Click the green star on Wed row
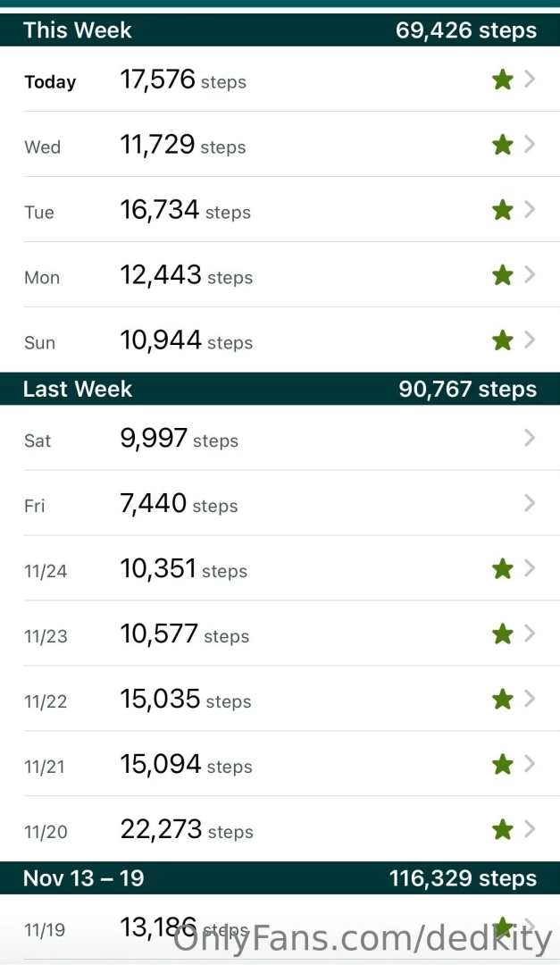The height and width of the screenshot is (965, 560). tap(503, 145)
